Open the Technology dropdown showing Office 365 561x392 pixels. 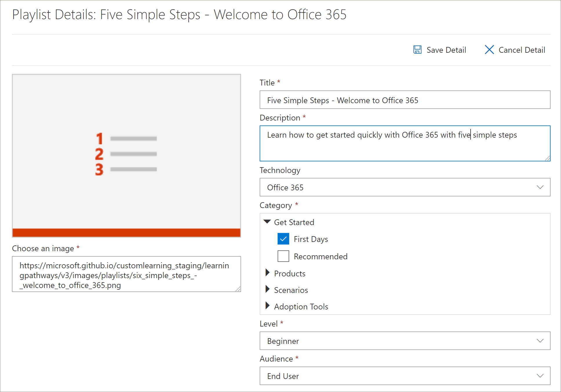405,187
